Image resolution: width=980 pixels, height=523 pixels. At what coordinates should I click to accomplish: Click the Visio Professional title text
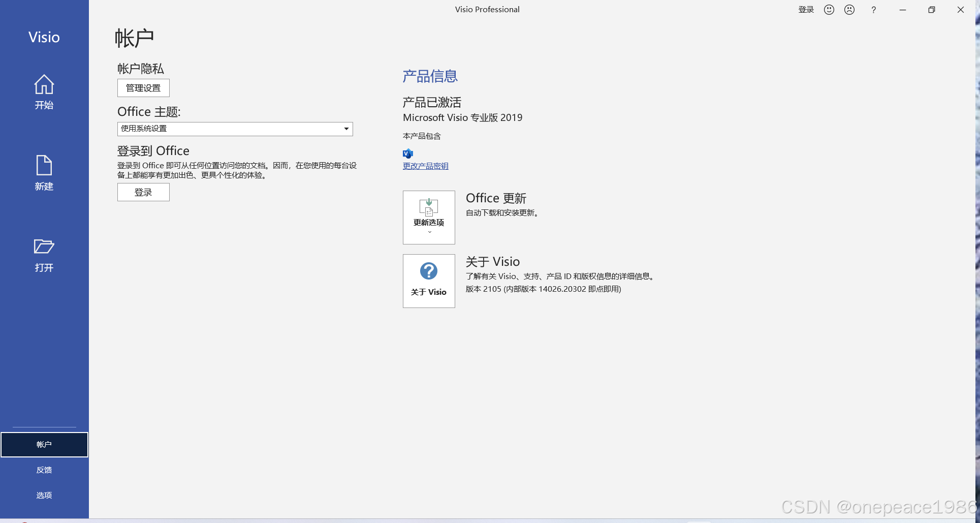click(x=487, y=10)
